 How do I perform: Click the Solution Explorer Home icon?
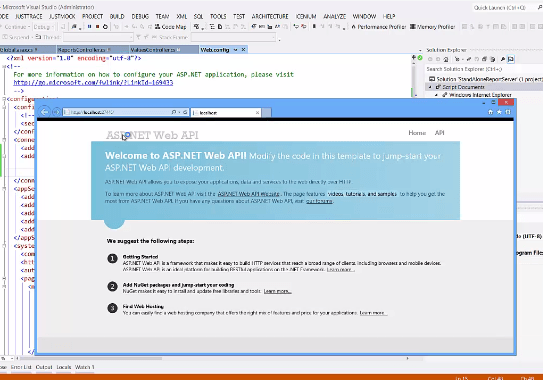point(446,59)
